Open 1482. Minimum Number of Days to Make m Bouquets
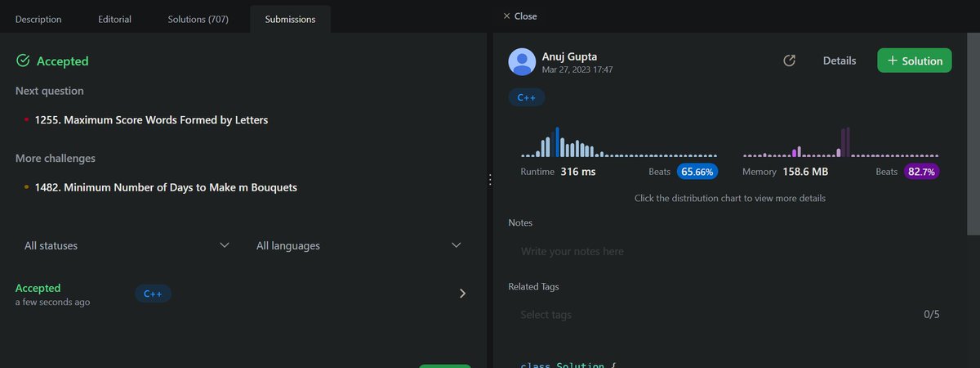The height and width of the screenshot is (368, 980). tap(166, 187)
